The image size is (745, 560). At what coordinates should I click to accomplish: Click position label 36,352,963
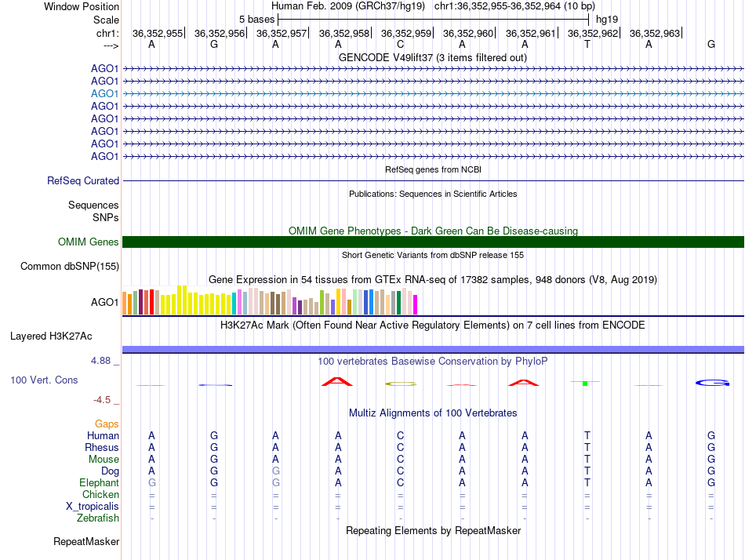click(x=655, y=33)
